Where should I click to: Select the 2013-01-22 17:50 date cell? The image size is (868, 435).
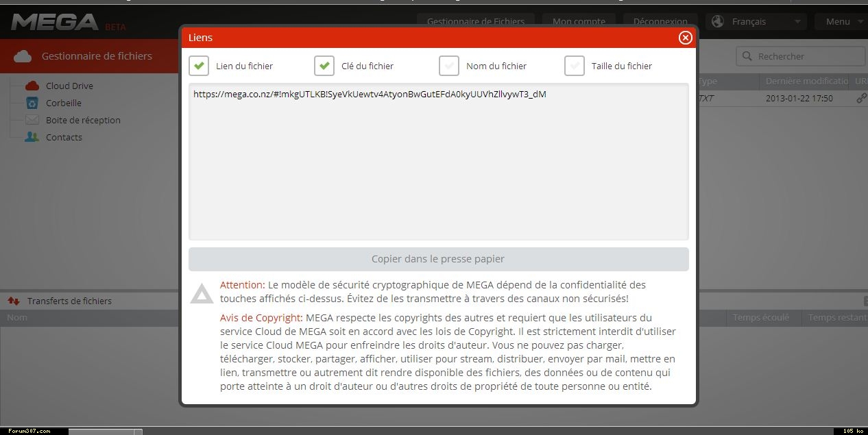(x=799, y=98)
